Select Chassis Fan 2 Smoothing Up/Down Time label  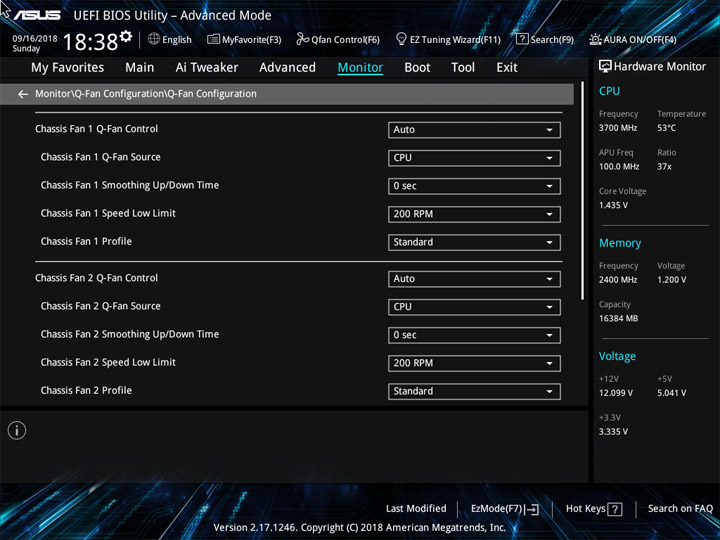129,334
